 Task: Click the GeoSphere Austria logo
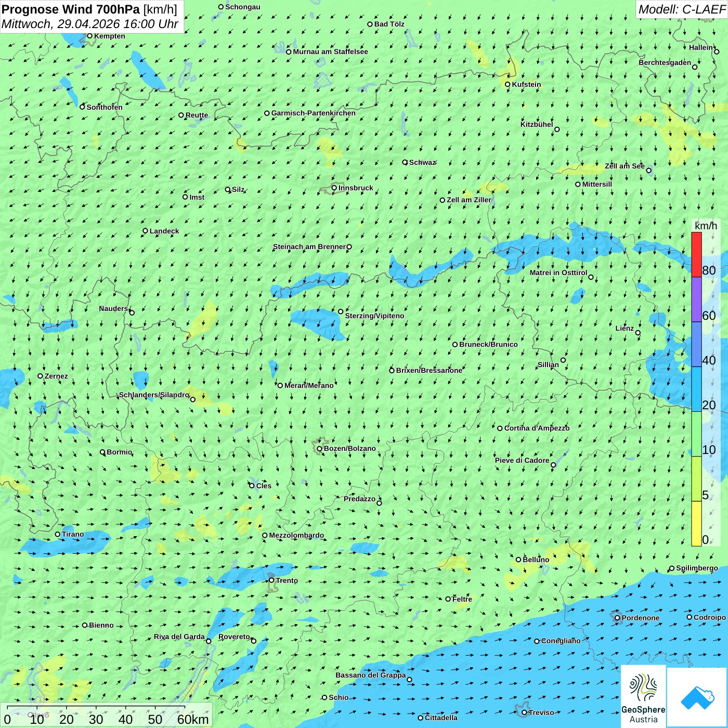[x=643, y=697]
